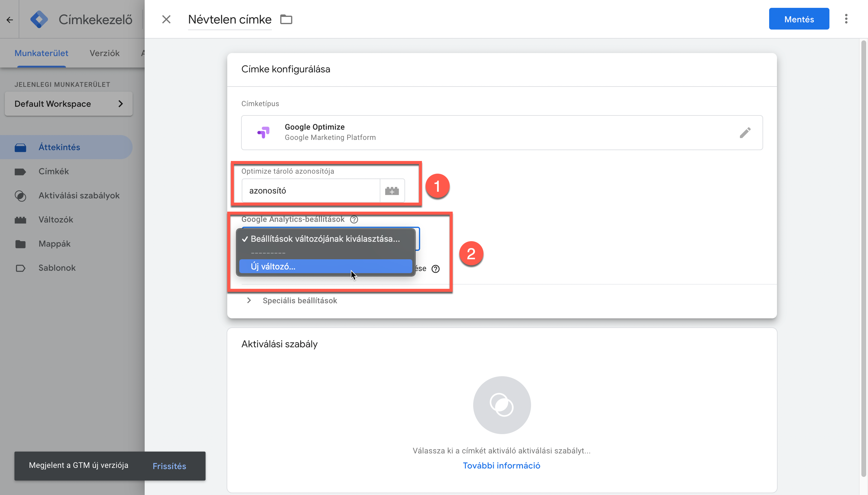Open the További információ link
The width and height of the screenshot is (868, 495).
tap(501, 465)
